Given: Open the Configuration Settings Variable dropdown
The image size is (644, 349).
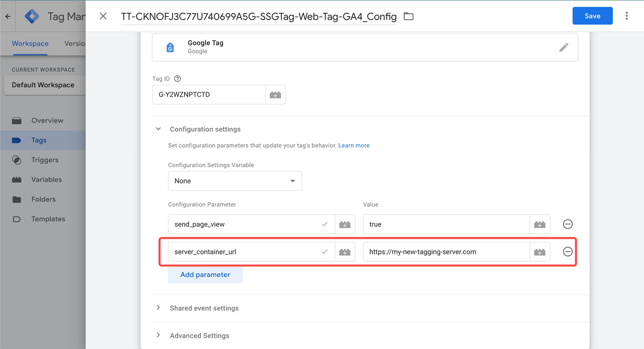Looking at the screenshot, I should (x=234, y=181).
